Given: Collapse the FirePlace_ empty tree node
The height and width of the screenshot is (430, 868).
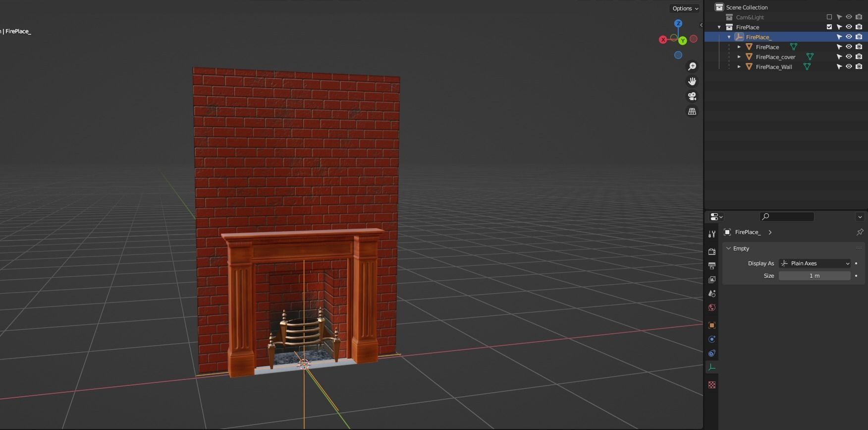Looking at the screenshot, I should (x=729, y=37).
